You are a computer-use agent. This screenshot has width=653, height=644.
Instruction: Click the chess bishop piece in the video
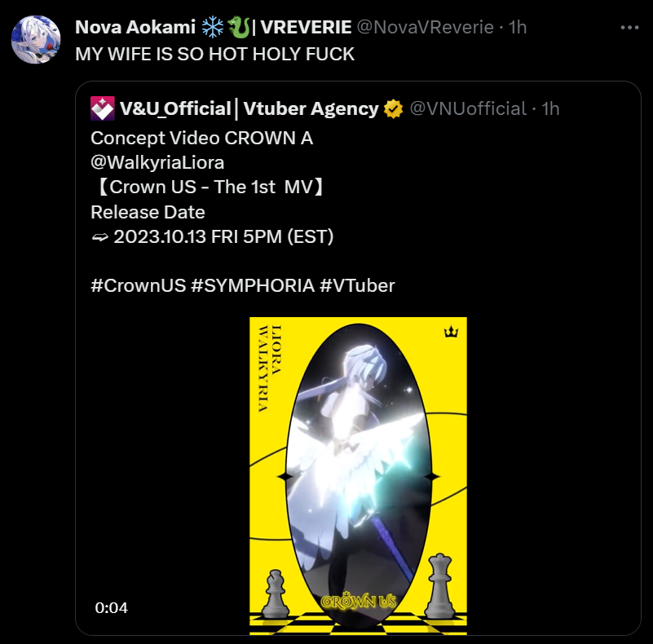(x=276, y=593)
